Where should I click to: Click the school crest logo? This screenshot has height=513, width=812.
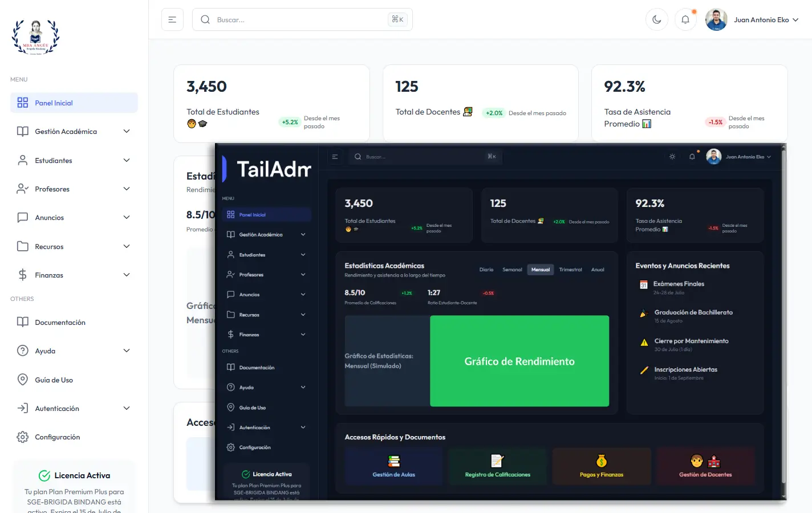pyautogui.click(x=36, y=37)
